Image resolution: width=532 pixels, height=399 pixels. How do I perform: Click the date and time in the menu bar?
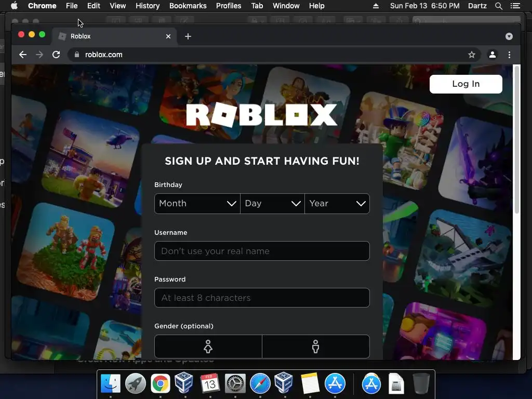click(425, 6)
